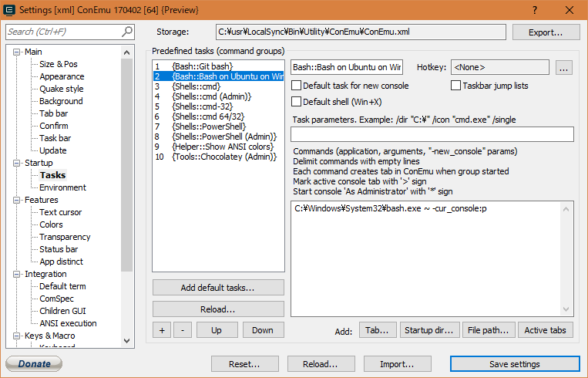This screenshot has width=588, height=378.
Task: Select task {Shells::cmd-32}
Action: 218,106
